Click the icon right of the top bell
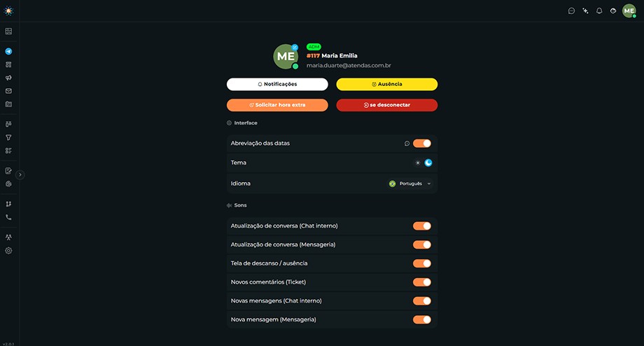Screen dimensions: 644x346 [613, 11]
